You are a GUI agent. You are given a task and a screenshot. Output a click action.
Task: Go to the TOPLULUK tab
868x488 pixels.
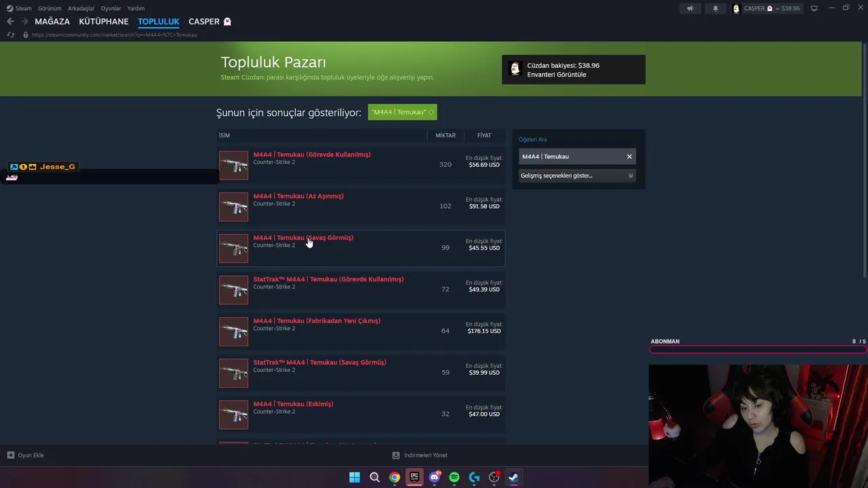[x=159, y=22]
